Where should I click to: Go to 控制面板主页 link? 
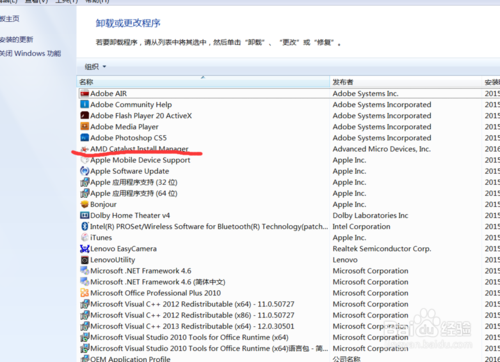(x=10, y=19)
